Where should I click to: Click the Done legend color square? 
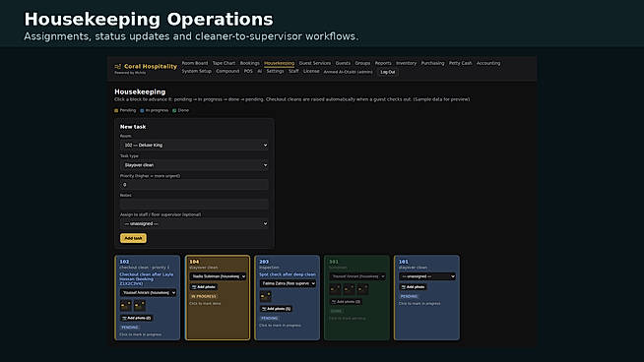[x=174, y=110]
